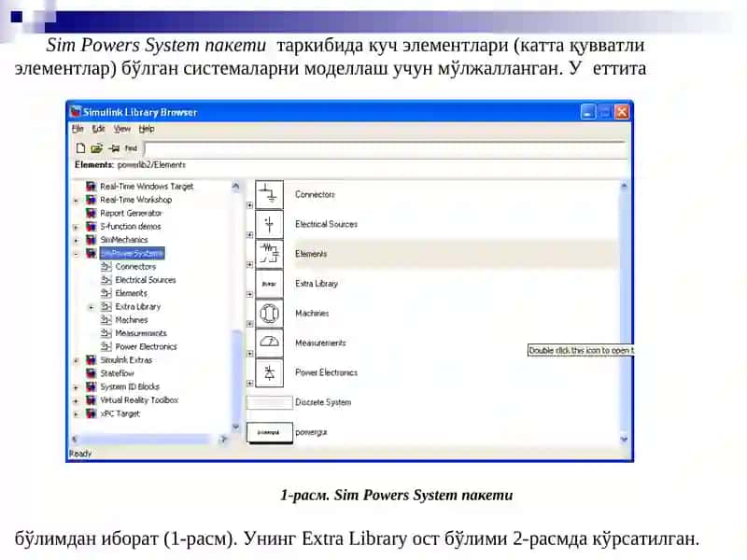Select System ID Blocks in tree
Viewport: 747px width, 560px height.
click(130, 386)
